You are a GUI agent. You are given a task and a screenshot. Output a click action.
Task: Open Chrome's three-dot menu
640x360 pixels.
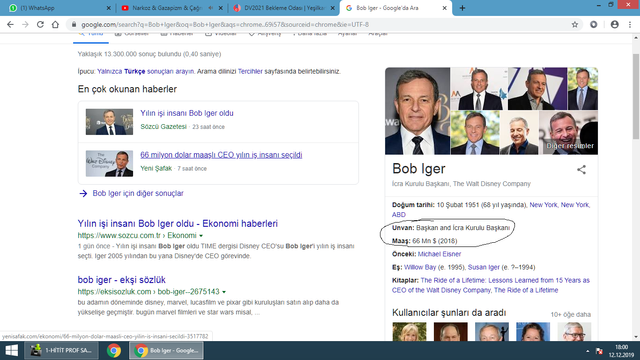click(630, 24)
